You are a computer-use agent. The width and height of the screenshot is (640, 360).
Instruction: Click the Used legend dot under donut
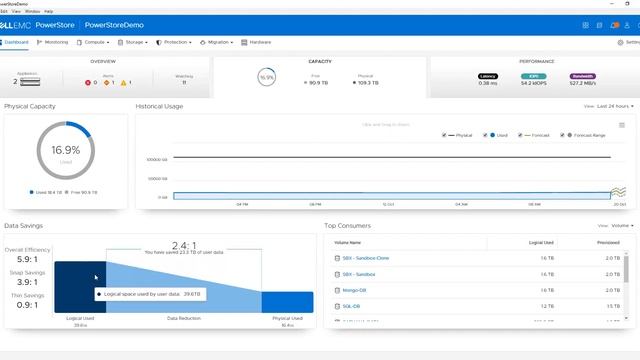pyautogui.click(x=31, y=192)
